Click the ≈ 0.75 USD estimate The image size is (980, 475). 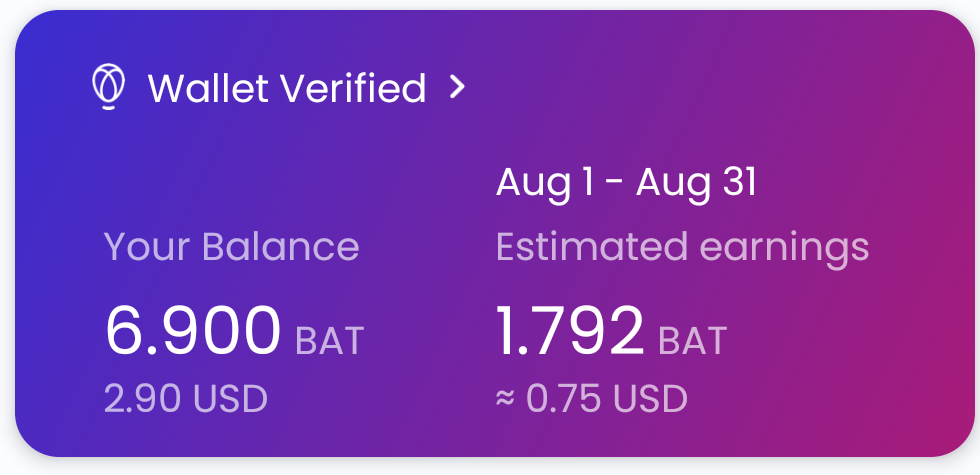pyautogui.click(x=592, y=398)
